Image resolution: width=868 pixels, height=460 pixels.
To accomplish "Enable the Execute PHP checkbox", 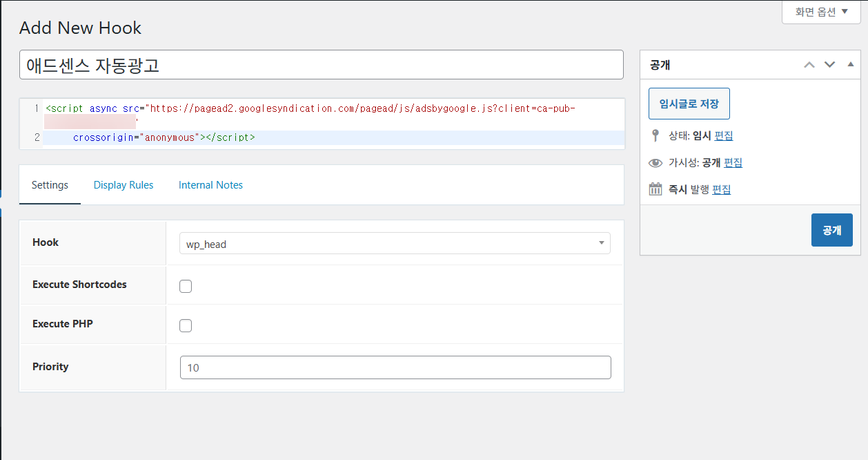I will [186, 326].
